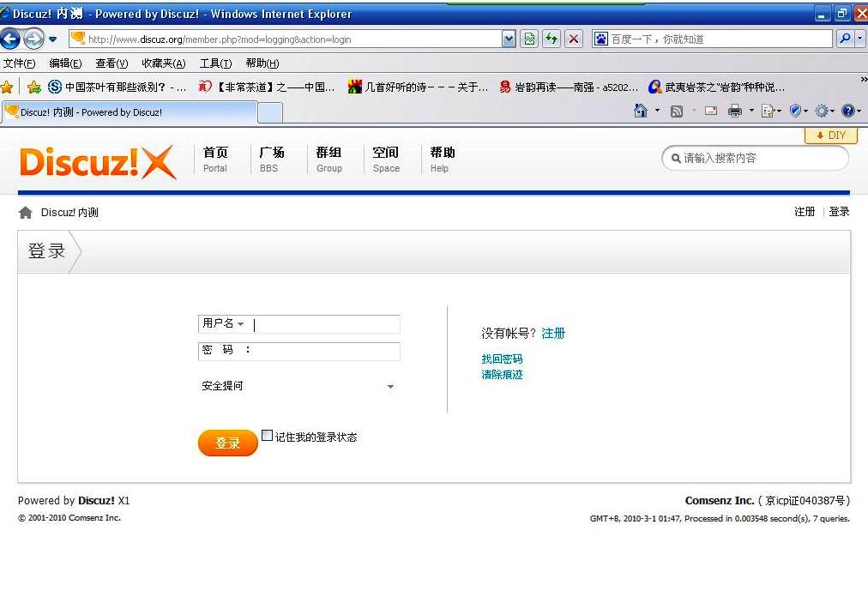The width and height of the screenshot is (868, 609).
Task: Click the read mail icon
Action: click(x=711, y=111)
